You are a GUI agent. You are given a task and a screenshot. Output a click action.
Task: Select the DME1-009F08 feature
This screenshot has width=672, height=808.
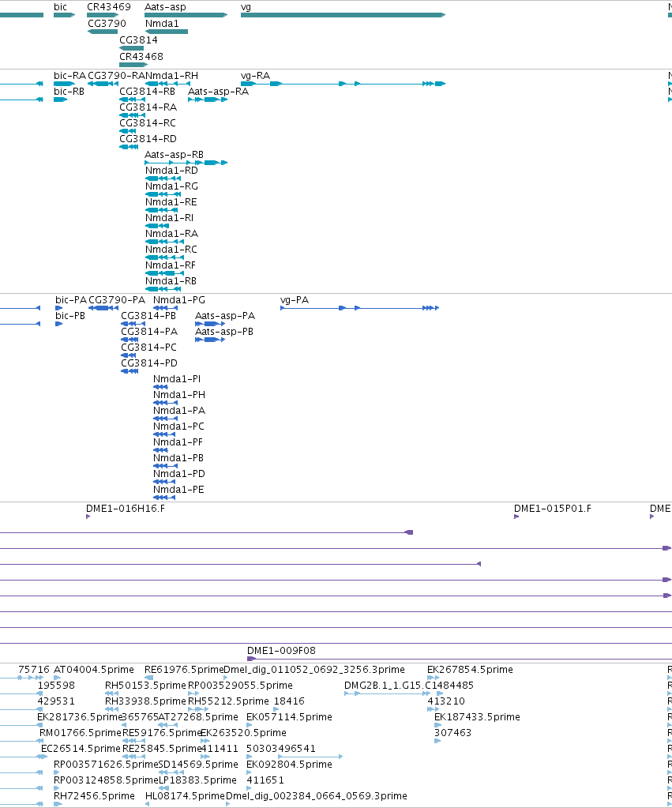point(460,659)
